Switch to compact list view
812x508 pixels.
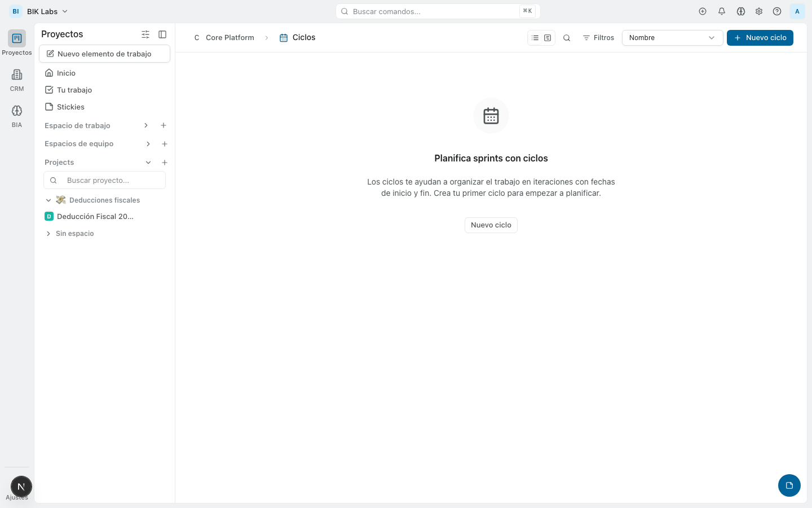535,38
